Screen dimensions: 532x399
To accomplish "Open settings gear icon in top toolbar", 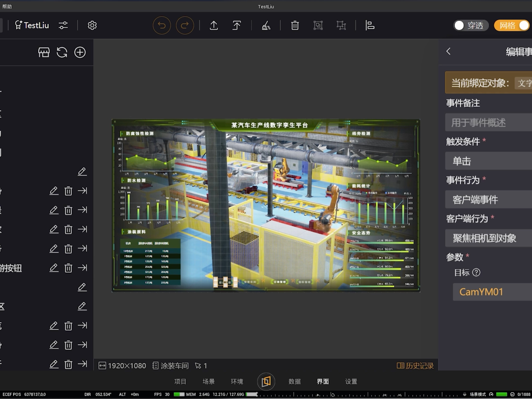I will tap(92, 25).
